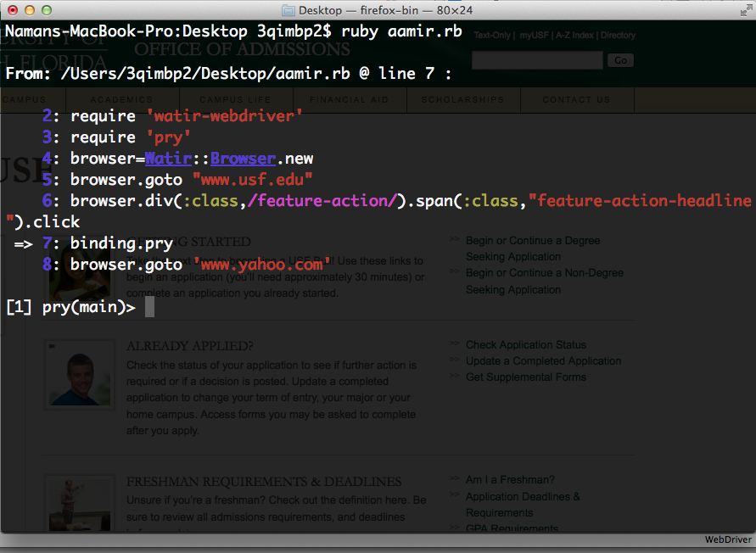Open Application Deadlines & Requirements link
Image resolution: width=756 pixels, height=553 pixels.
[x=523, y=505]
